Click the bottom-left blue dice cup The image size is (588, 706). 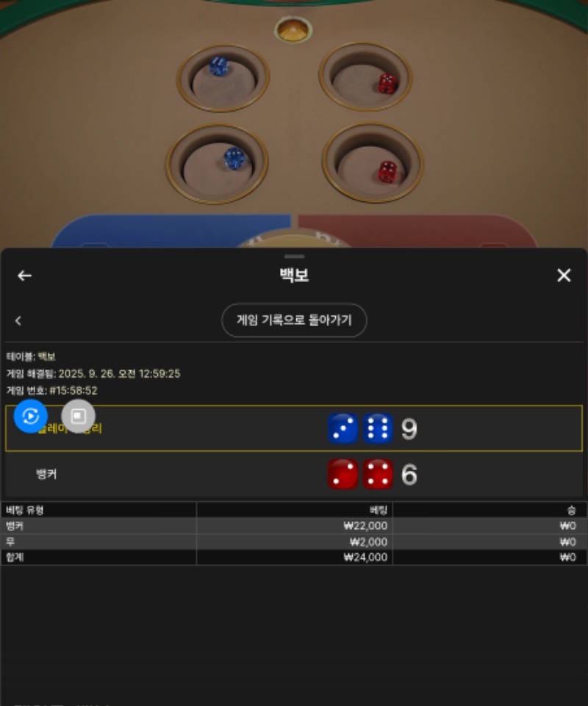[217, 164]
